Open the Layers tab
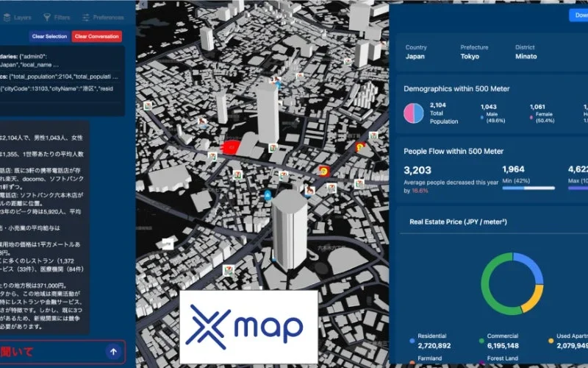This screenshot has width=588, height=368. pyautogui.click(x=18, y=16)
